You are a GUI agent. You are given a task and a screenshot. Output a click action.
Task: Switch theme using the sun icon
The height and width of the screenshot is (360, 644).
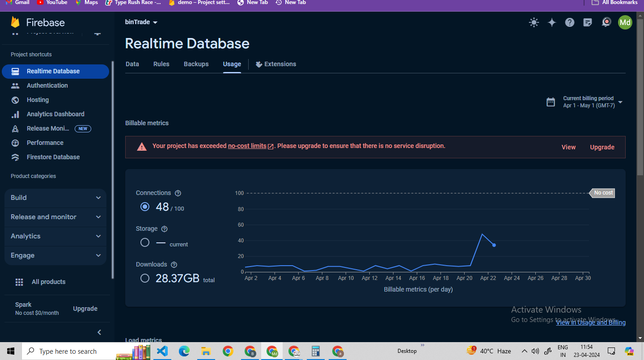[534, 22]
